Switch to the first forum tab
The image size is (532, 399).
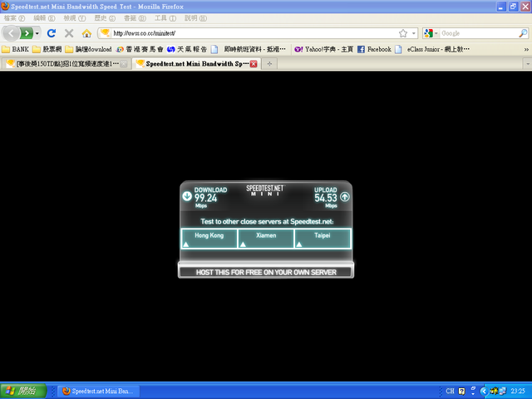pyautogui.click(x=65, y=63)
